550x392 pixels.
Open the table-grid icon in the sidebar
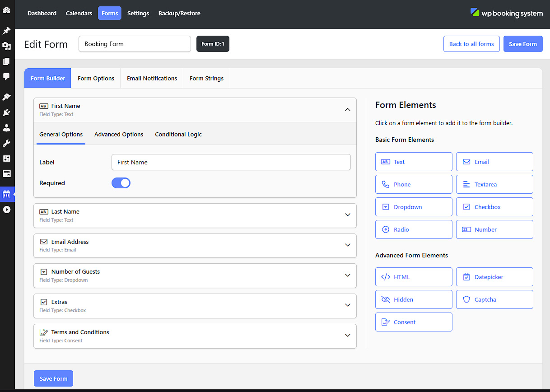point(6,173)
